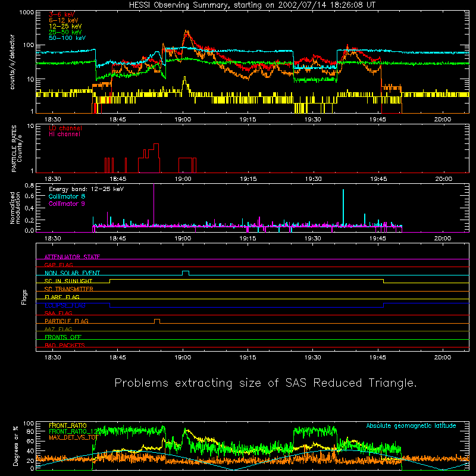Select the red 3-6 keV legend label
Image resolution: width=476 pixels, height=476 pixels.
tap(62, 14)
